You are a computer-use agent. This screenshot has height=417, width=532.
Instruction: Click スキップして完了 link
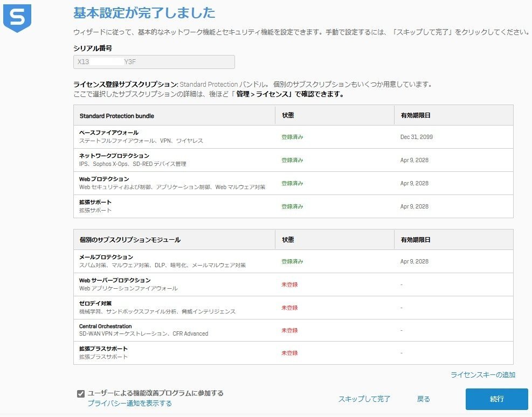click(x=364, y=399)
